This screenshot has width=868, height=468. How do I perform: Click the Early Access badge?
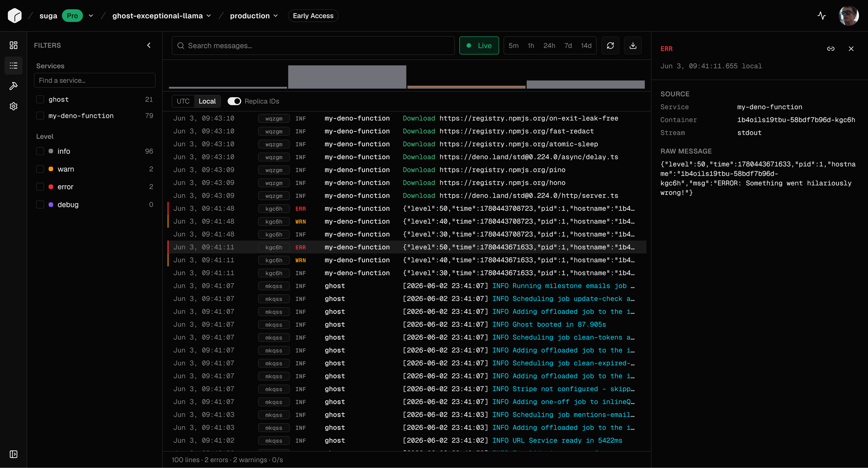tap(313, 16)
